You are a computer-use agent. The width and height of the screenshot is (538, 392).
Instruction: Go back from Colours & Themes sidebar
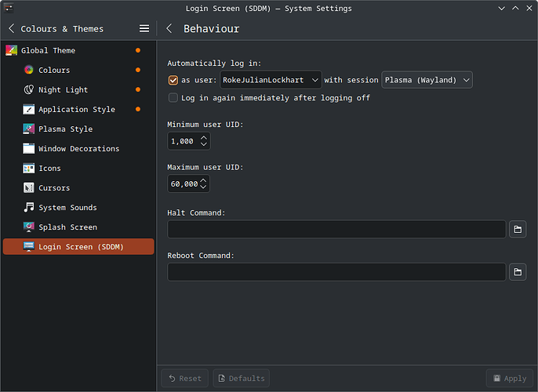pyautogui.click(x=11, y=28)
